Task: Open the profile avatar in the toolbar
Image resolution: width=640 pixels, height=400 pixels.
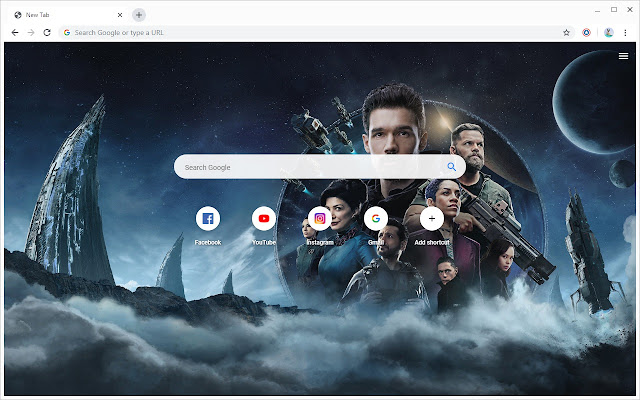Action: point(609,33)
